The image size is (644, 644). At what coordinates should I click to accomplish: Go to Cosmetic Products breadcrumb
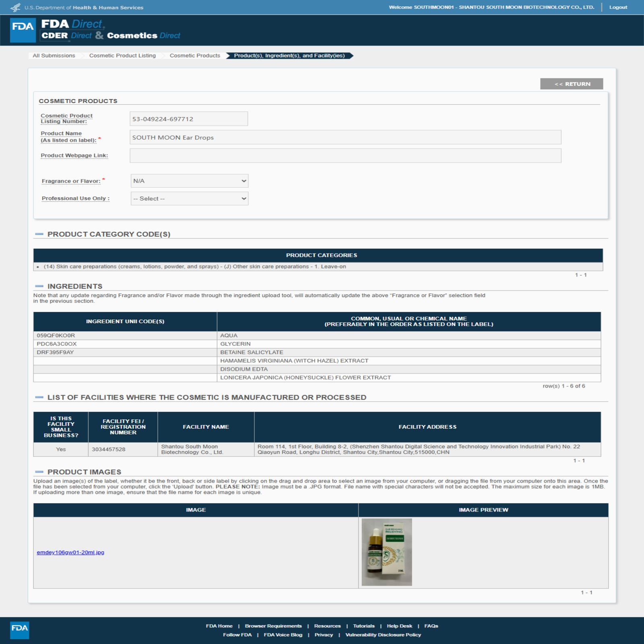(195, 56)
